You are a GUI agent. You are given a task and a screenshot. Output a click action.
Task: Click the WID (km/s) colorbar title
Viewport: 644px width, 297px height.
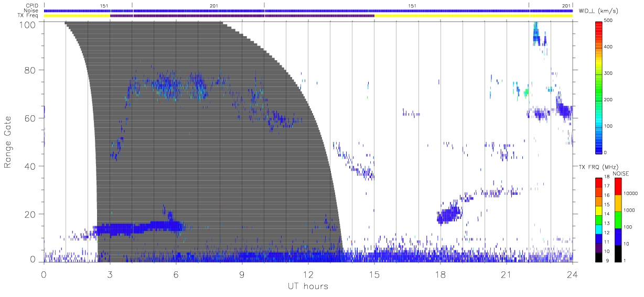pyautogui.click(x=597, y=11)
